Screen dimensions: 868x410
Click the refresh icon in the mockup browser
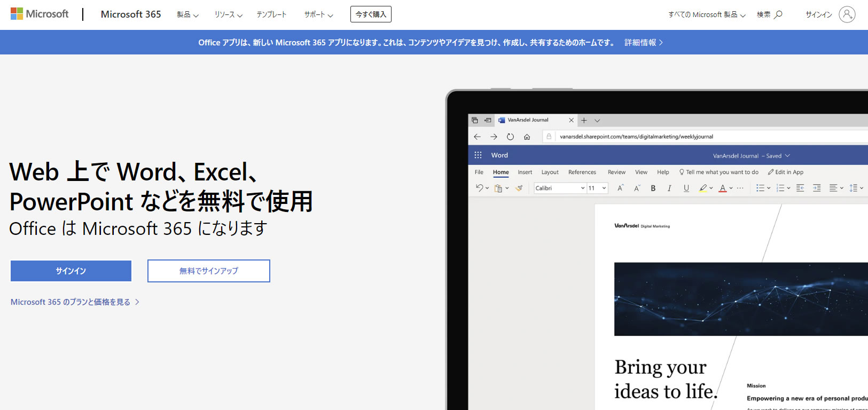pyautogui.click(x=510, y=137)
